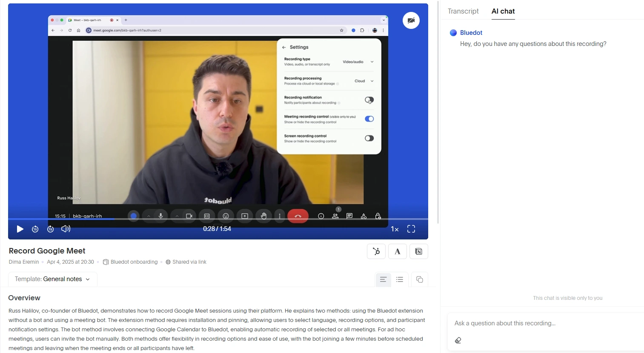
Task: Open Recording processing Cloud dropdown in video
Action: (x=364, y=81)
